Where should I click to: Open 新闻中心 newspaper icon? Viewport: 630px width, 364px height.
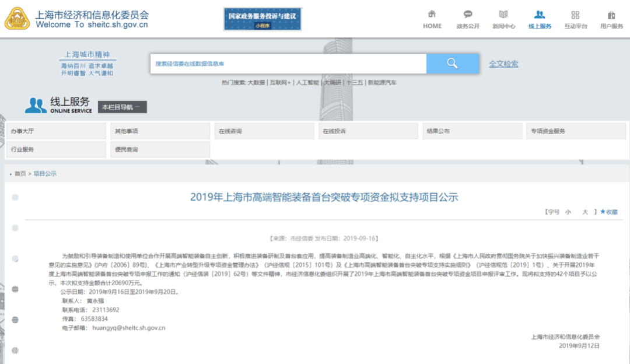click(503, 15)
